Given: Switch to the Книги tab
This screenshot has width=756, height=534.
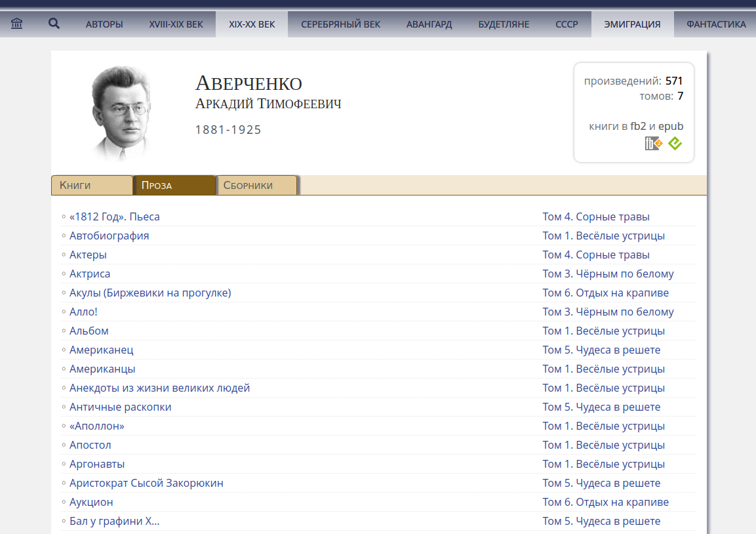Looking at the screenshot, I should click(92, 185).
